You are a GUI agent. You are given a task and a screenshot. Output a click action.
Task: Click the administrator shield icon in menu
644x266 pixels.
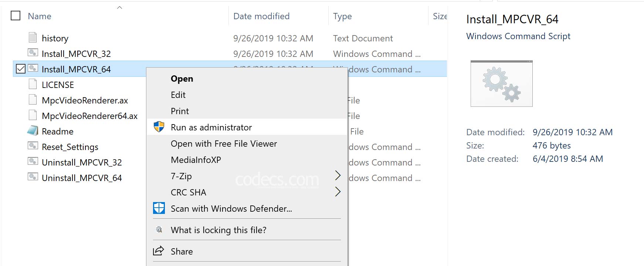(159, 127)
